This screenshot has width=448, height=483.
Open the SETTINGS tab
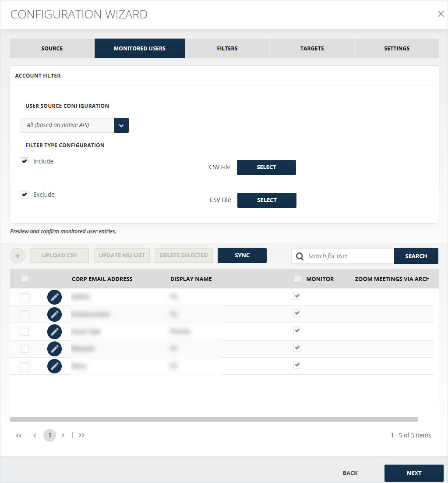pos(397,48)
